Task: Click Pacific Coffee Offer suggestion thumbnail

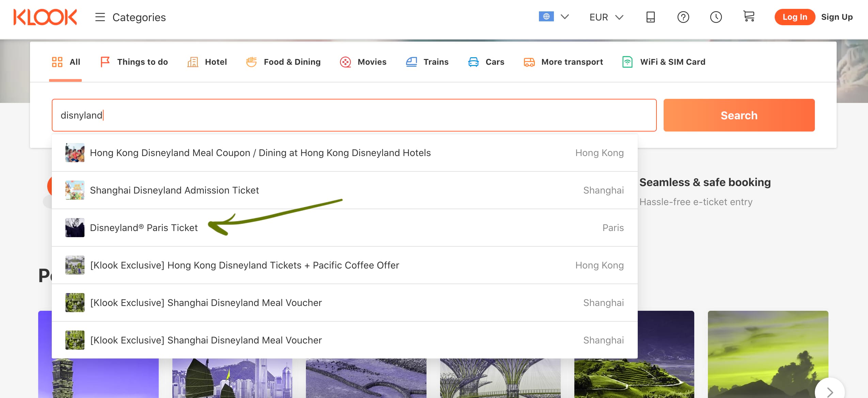Action: tap(75, 265)
